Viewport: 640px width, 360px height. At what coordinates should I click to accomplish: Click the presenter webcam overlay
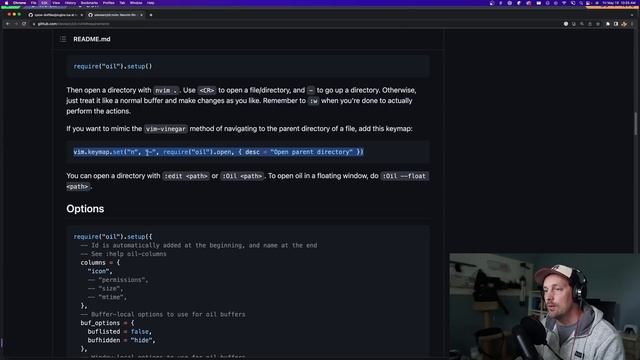coord(544,307)
